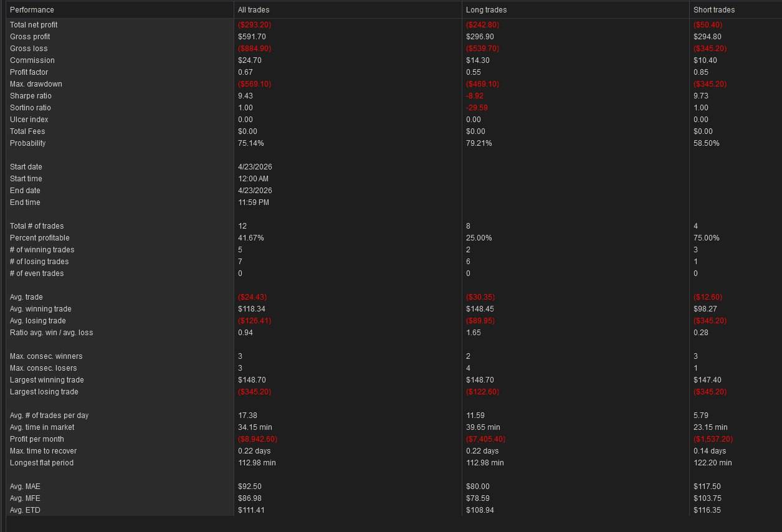
Task: Click the All trades column header
Action: 254,10
